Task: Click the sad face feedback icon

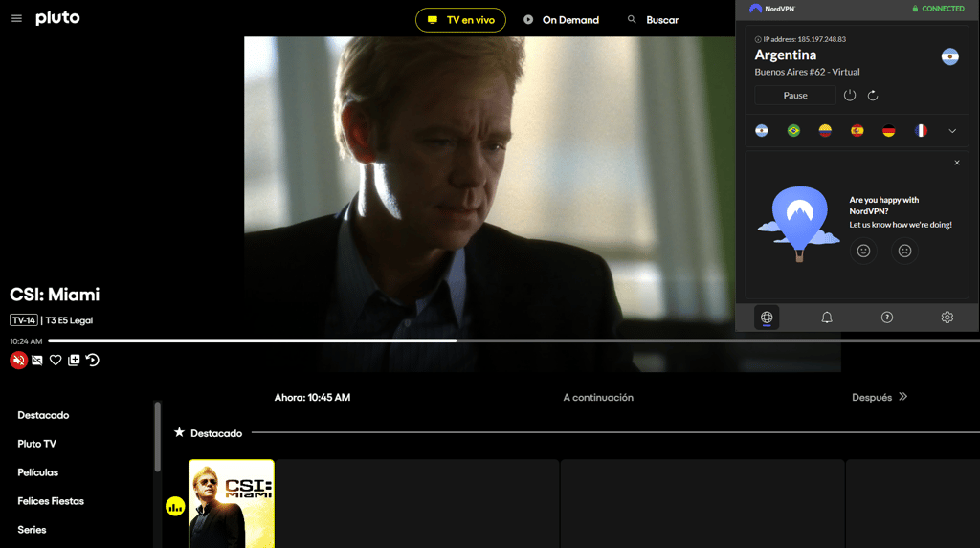Action: pyautogui.click(x=904, y=251)
